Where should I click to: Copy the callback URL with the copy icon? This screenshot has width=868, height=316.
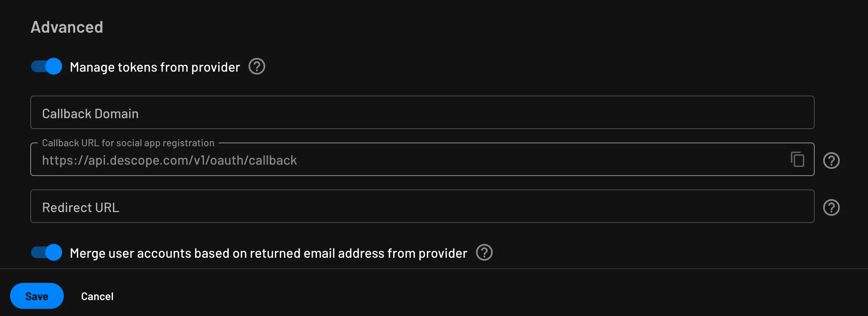[x=797, y=160]
